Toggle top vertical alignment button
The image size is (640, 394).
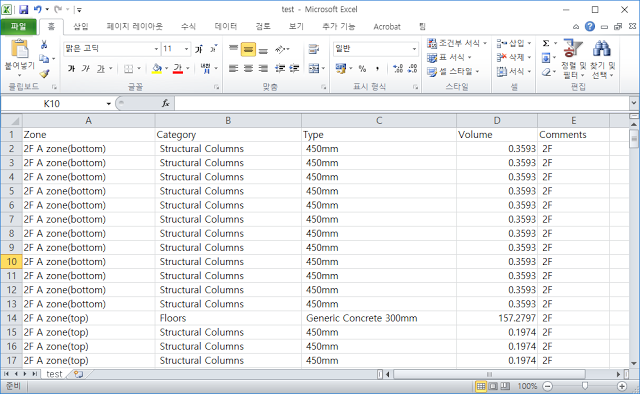[x=233, y=49]
